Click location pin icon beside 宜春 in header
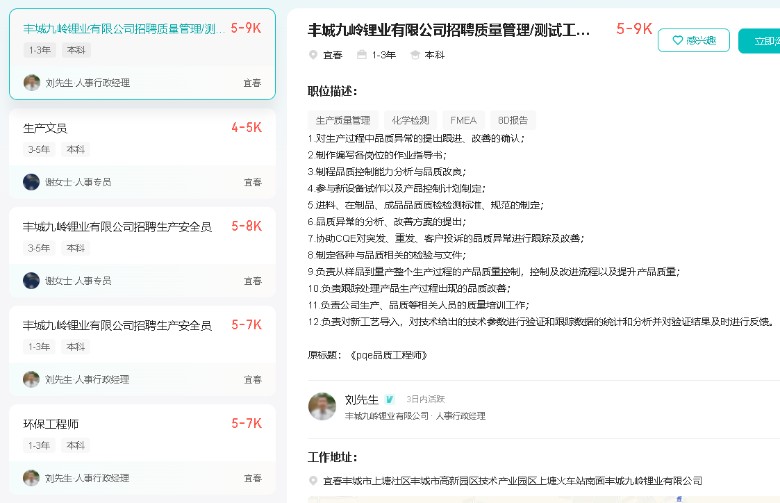The height and width of the screenshot is (503, 780). click(x=313, y=55)
